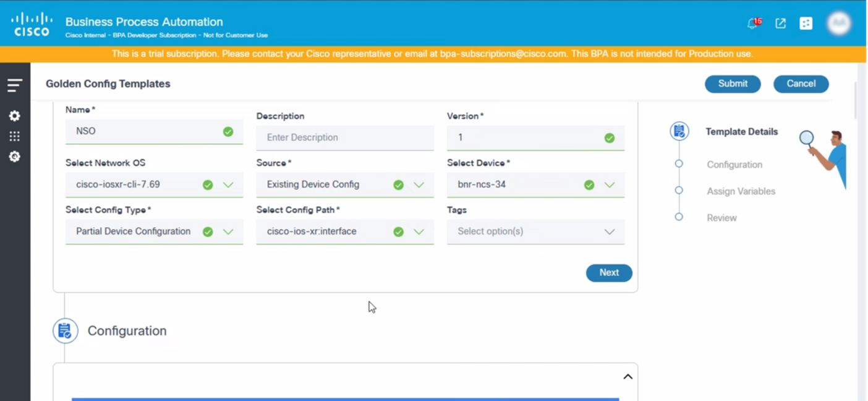Expand the Select Network OS dropdown arrow
Image resolution: width=868 pixels, height=401 pixels.
pos(228,184)
